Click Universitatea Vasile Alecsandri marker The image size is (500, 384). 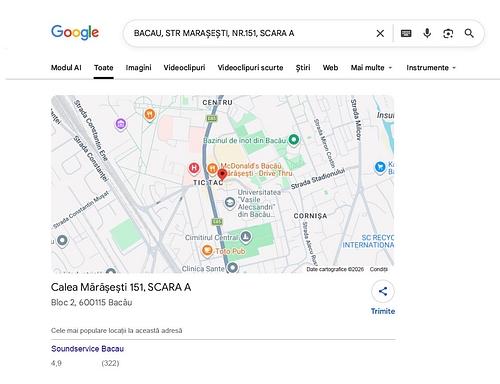pyautogui.click(x=229, y=203)
